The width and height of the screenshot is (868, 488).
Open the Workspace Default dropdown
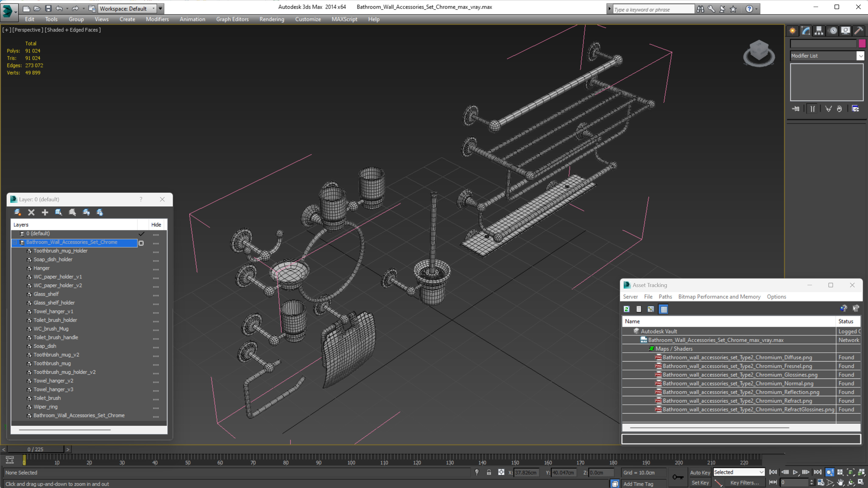(x=127, y=9)
